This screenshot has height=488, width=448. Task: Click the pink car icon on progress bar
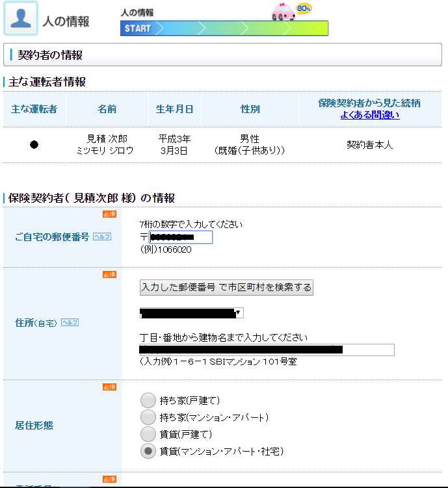click(x=283, y=12)
